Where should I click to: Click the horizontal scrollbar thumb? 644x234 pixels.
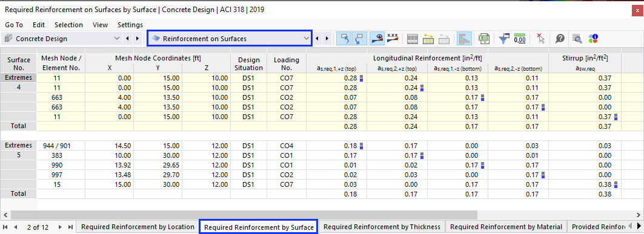(244, 215)
